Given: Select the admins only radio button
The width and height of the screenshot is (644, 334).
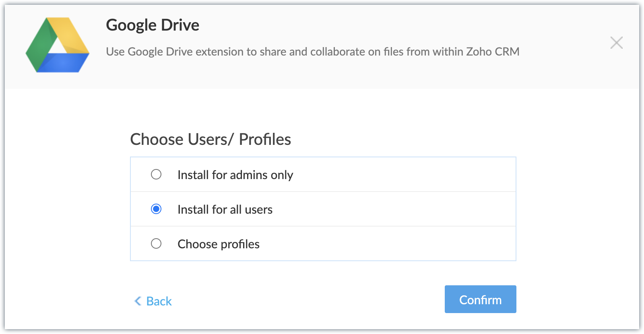Looking at the screenshot, I should (156, 174).
